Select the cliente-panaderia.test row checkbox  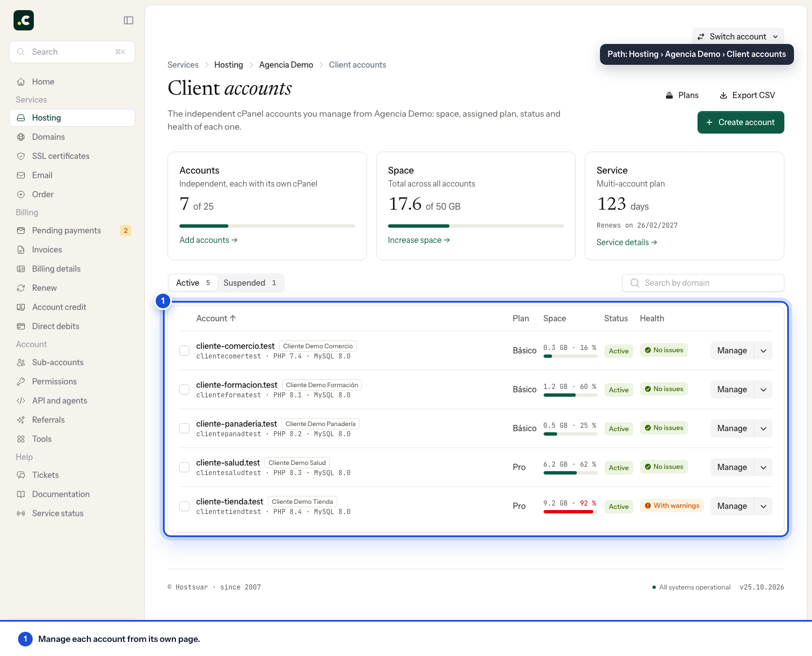[184, 428]
